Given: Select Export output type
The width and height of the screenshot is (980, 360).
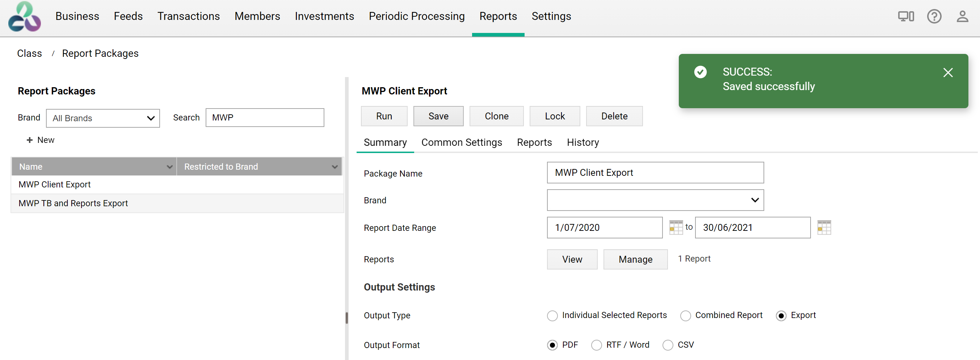Looking at the screenshot, I should coord(781,315).
